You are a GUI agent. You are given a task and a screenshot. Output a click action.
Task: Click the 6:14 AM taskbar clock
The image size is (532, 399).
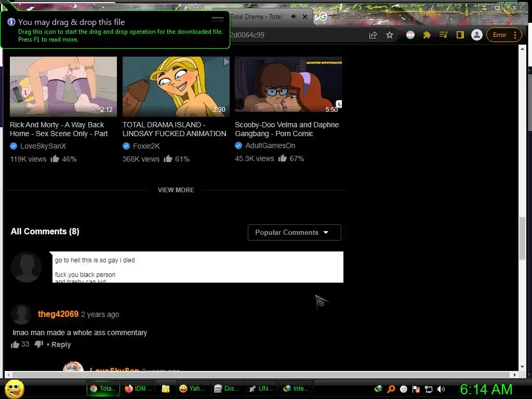tap(486, 389)
